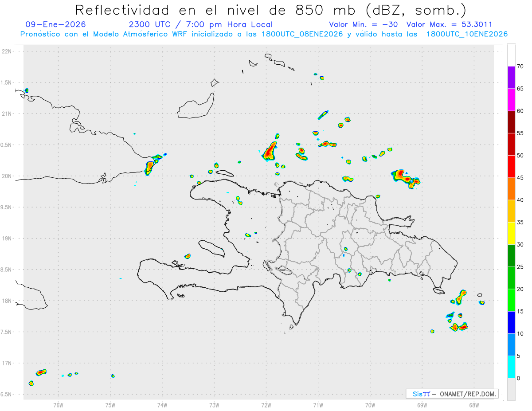The height and width of the screenshot is (411, 532).
Task: Click the '20N' latitude axis label
Action: coord(7,176)
